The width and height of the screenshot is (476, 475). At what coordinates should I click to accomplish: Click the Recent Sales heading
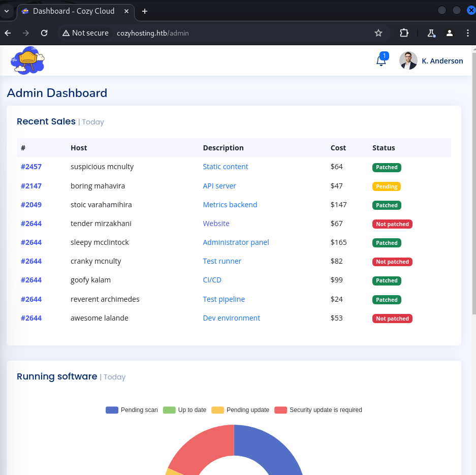tap(46, 121)
